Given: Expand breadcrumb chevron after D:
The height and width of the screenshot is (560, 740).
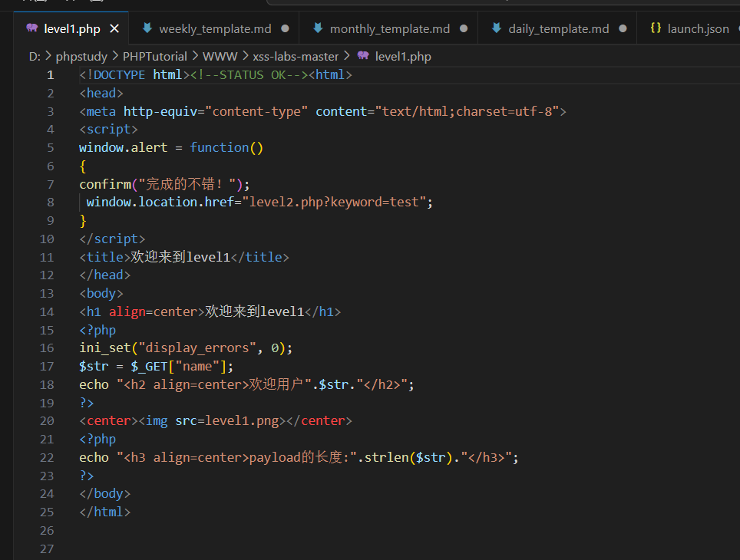Looking at the screenshot, I should [x=48, y=57].
